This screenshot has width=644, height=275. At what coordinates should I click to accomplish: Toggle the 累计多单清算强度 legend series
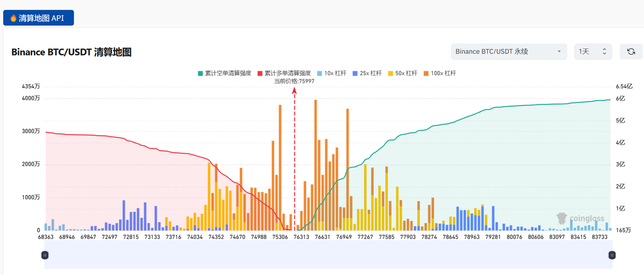(284, 73)
